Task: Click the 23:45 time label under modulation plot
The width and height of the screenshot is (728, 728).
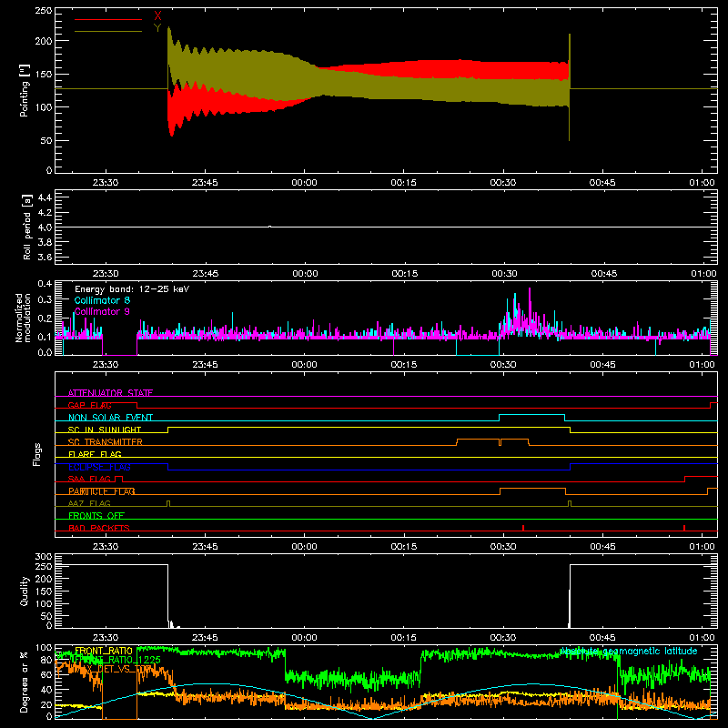Action: point(205,365)
